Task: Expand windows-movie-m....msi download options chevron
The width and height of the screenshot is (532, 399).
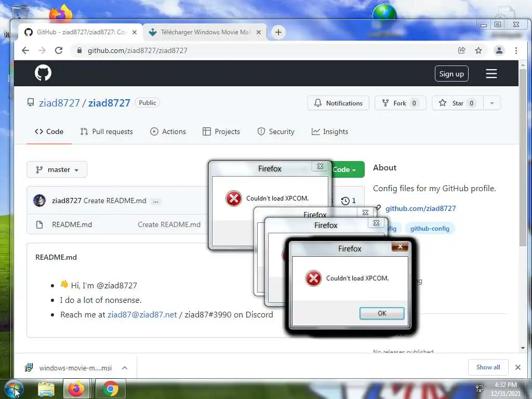Action: pyautogui.click(x=125, y=368)
